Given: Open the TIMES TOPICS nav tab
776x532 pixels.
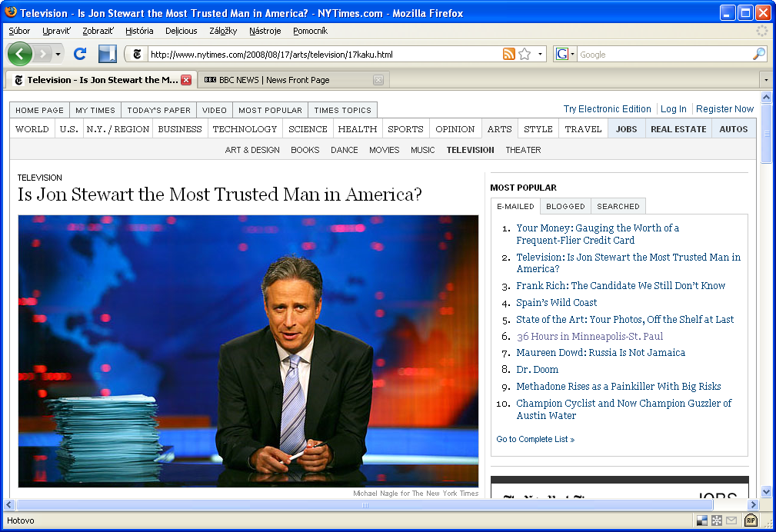Looking at the screenshot, I should coord(342,111).
